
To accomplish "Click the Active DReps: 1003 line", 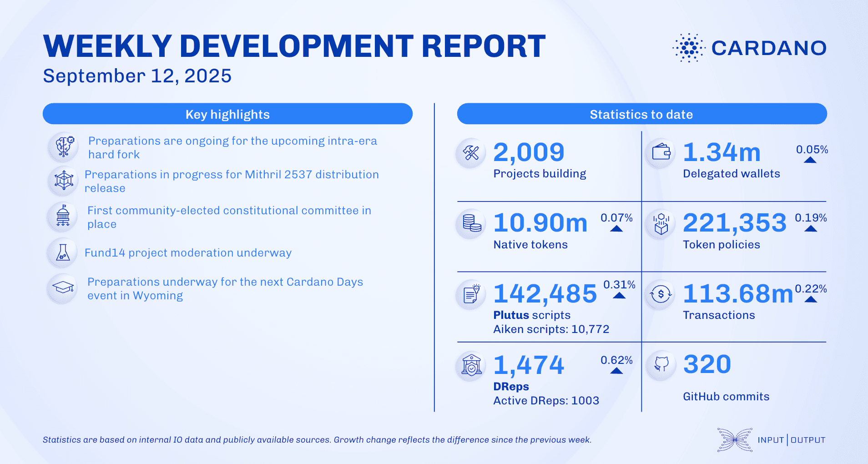I will point(546,401).
